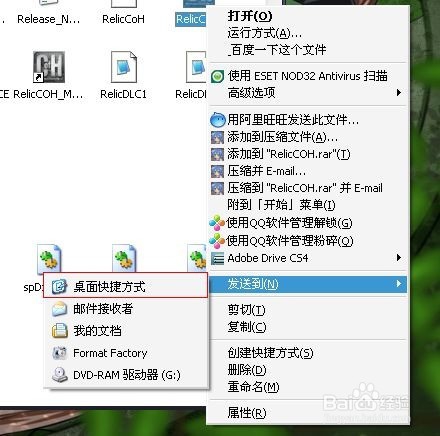
Task: Choose 百度一下这个文件 menu entry
Action: coord(308,50)
